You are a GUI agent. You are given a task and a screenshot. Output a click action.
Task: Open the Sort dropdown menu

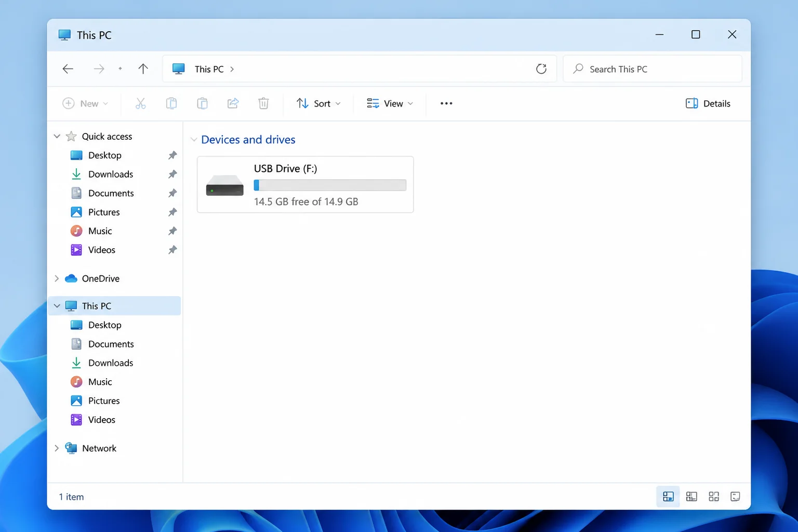pyautogui.click(x=318, y=103)
